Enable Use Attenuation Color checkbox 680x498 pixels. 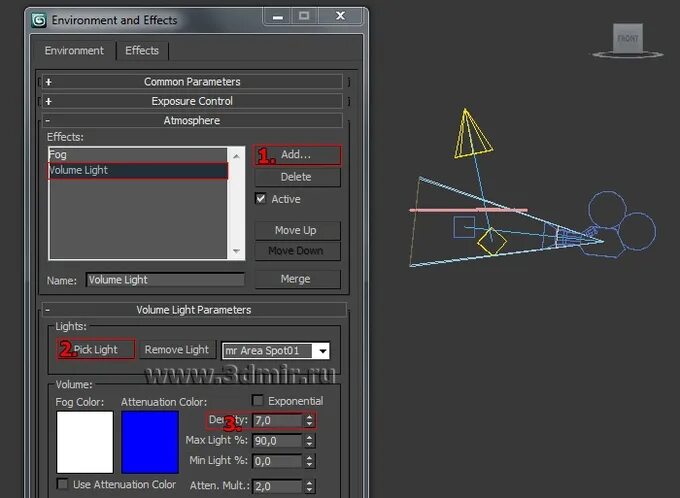pyautogui.click(x=62, y=484)
